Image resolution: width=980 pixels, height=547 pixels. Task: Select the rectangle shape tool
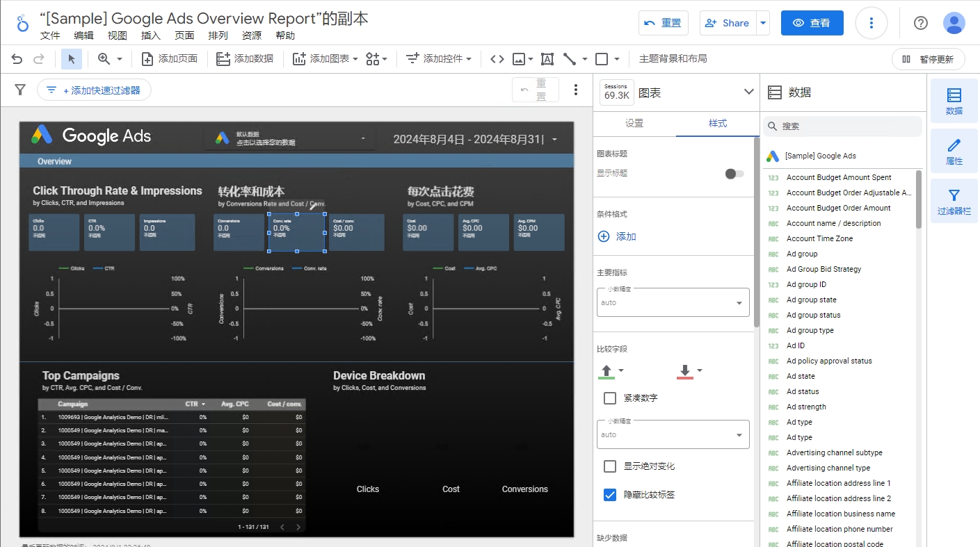click(602, 59)
